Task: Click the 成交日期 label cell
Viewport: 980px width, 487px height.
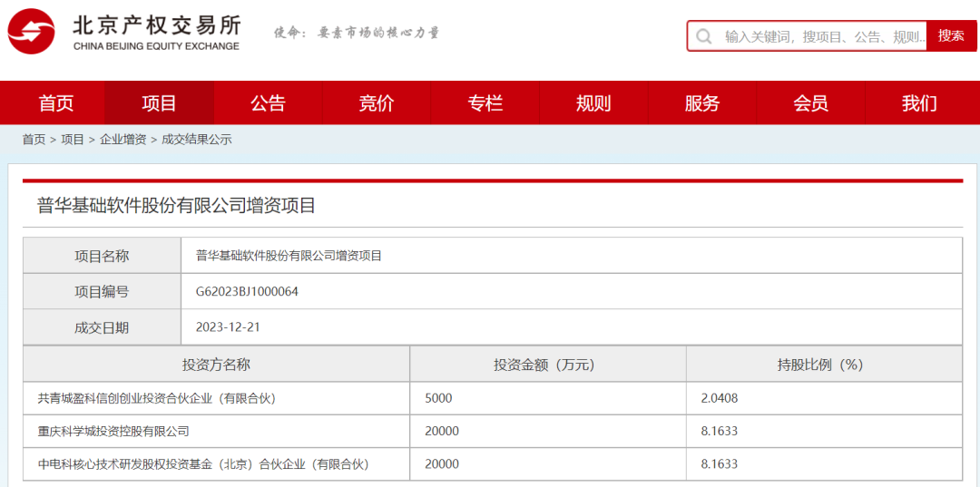Action: pos(102,327)
